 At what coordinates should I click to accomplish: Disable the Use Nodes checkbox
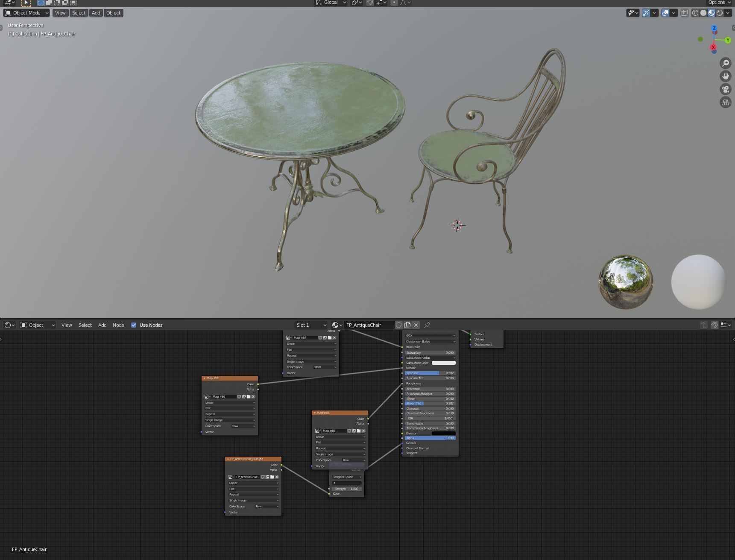click(134, 325)
